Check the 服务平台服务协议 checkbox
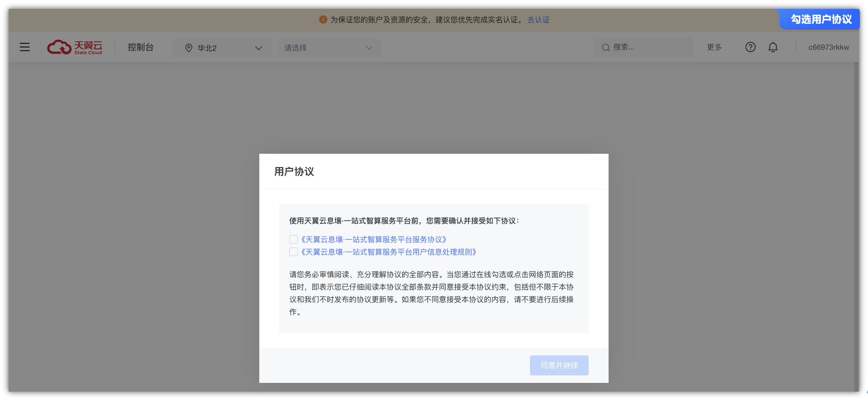Screen dimensions: 868x399 click(x=293, y=239)
